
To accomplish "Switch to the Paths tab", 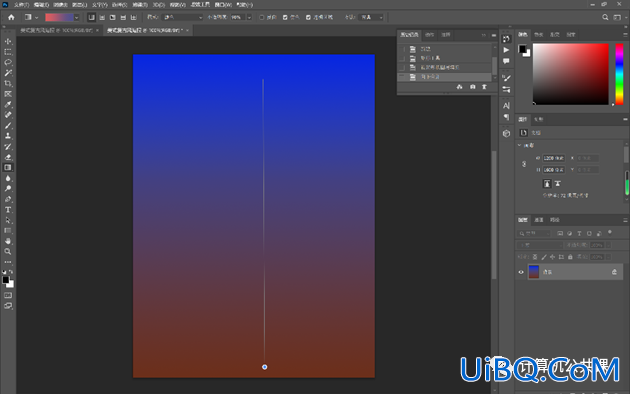I will [555, 220].
